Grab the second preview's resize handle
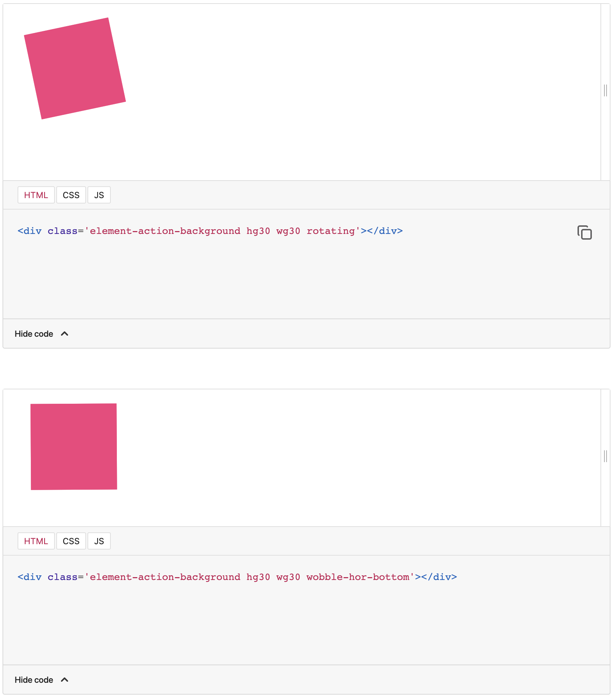613x700 pixels. pyautogui.click(x=605, y=456)
